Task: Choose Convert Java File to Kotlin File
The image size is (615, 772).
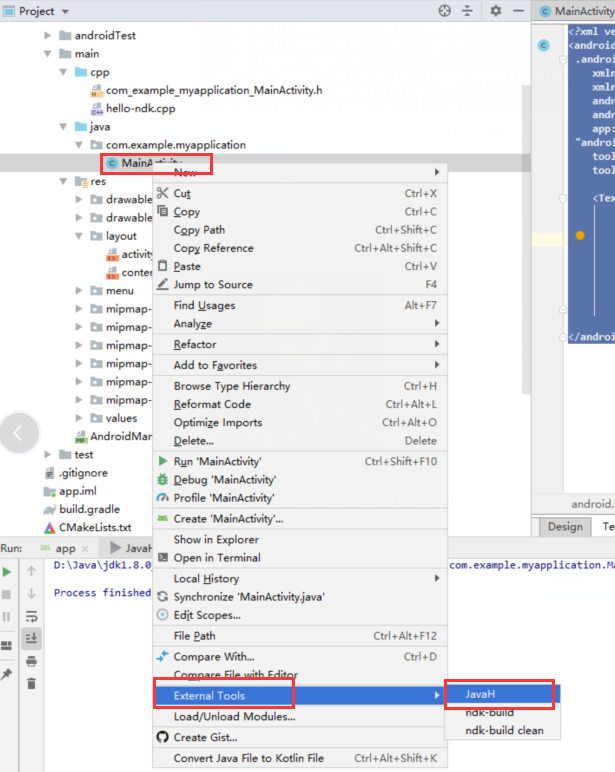Action: click(x=300, y=758)
